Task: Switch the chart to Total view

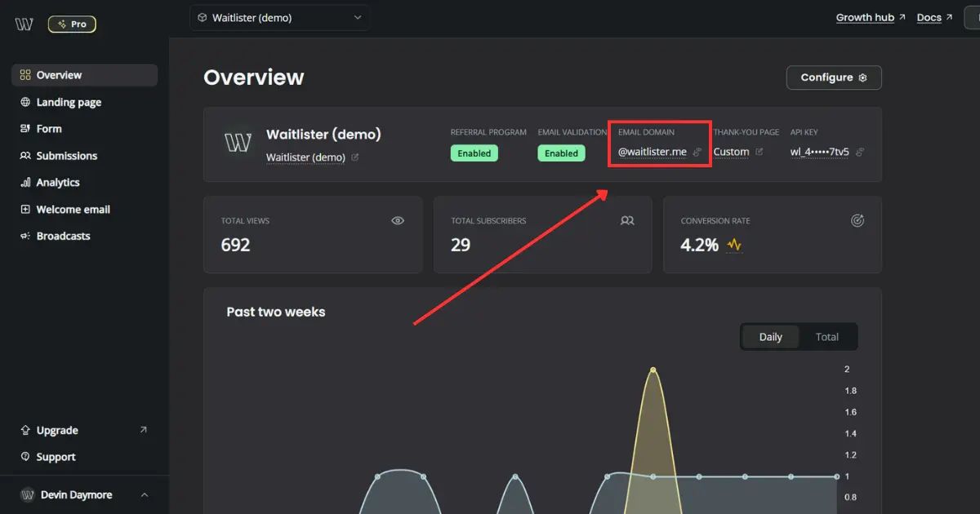Action: (826, 337)
